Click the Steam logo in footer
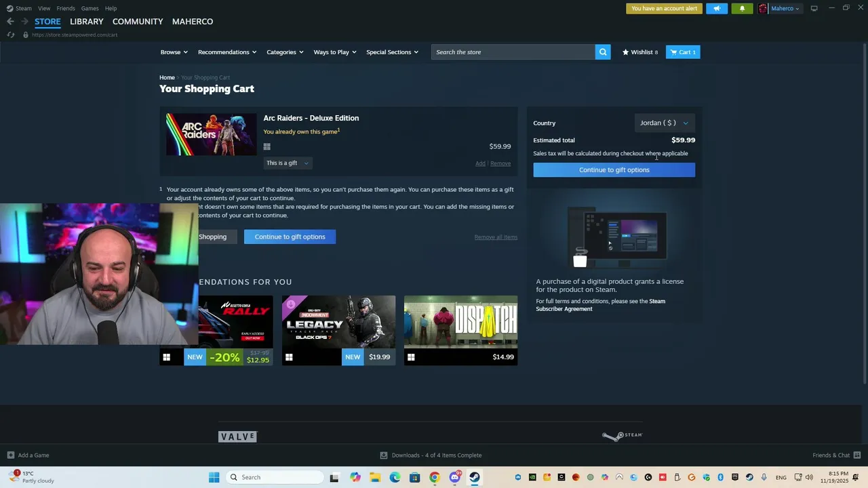This screenshot has width=868, height=488. coord(622,436)
